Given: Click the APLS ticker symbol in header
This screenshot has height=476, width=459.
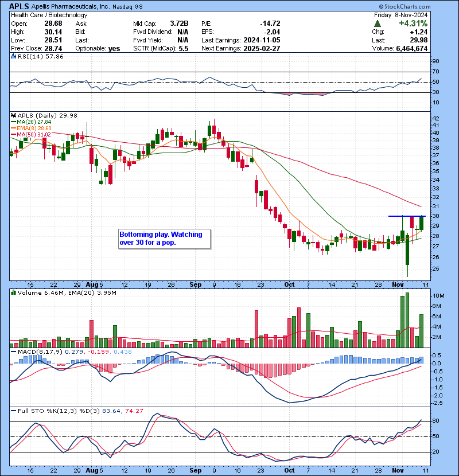Looking at the screenshot, I should (19, 6).
